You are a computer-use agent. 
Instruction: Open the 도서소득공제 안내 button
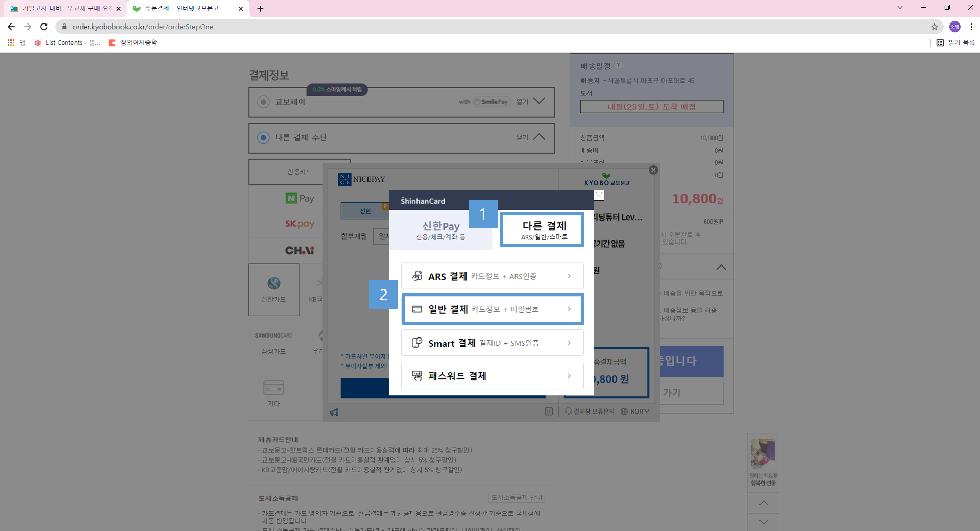tap(517, 497)
